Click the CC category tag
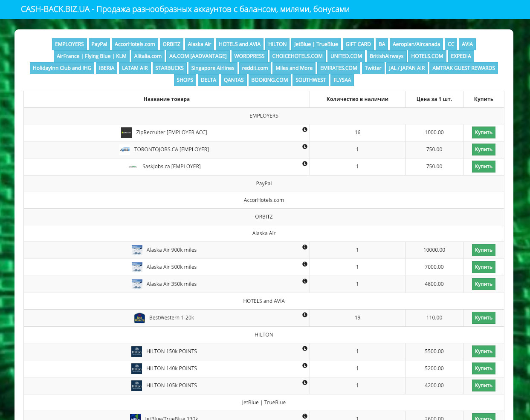530x420 pixels. click(x=451, y=44)
